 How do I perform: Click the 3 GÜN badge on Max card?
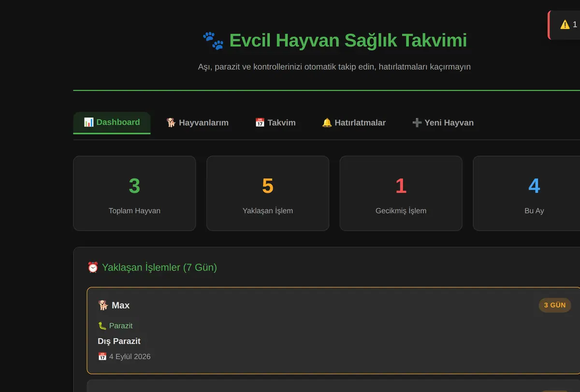[x=555, y=305]
